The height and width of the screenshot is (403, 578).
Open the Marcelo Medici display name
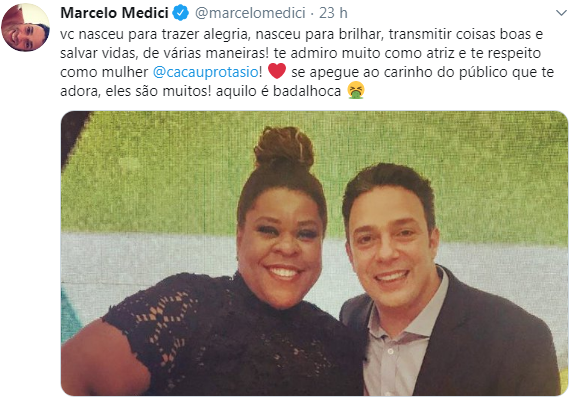pos(115,13)
